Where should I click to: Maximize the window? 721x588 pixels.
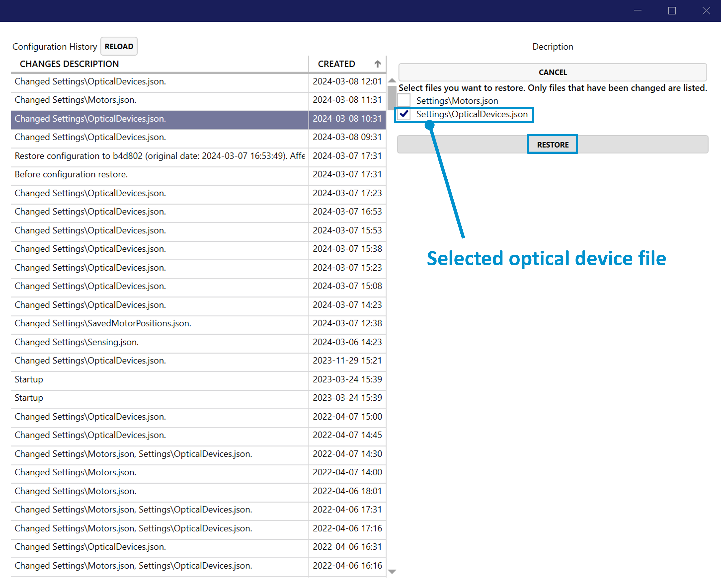(x=672, y=11)
